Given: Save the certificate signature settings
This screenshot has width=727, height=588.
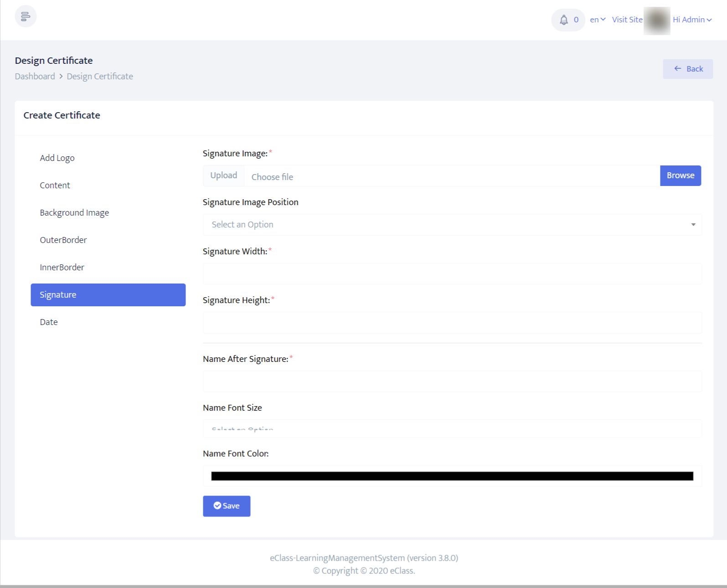Looking at the screenshot, I should coord(227,506).
